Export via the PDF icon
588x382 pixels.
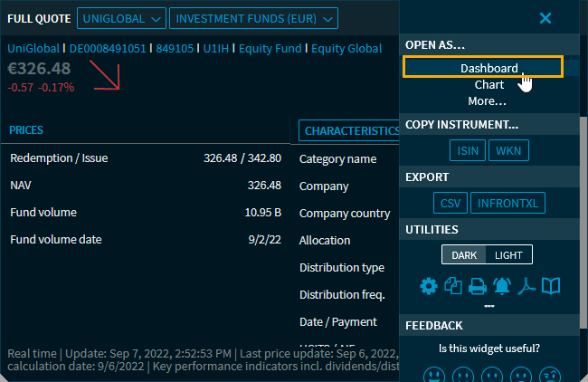pyautogui.click(x=526, y=287)
